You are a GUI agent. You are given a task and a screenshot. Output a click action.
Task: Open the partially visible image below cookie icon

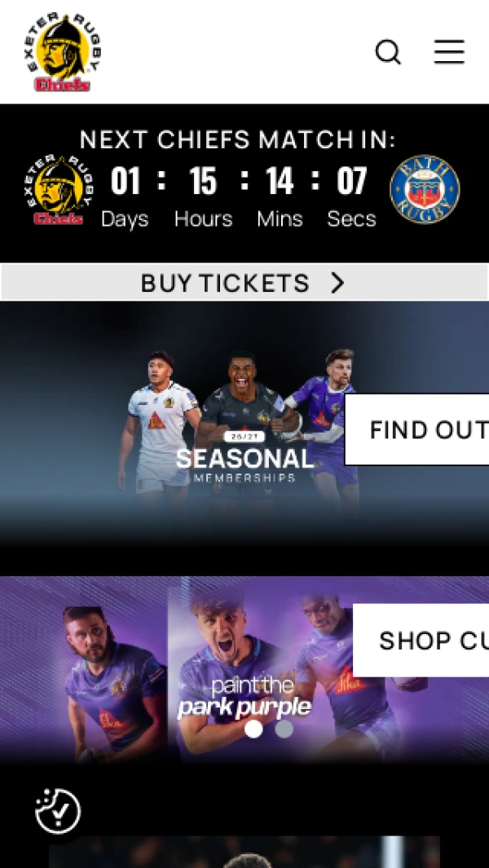244,852
